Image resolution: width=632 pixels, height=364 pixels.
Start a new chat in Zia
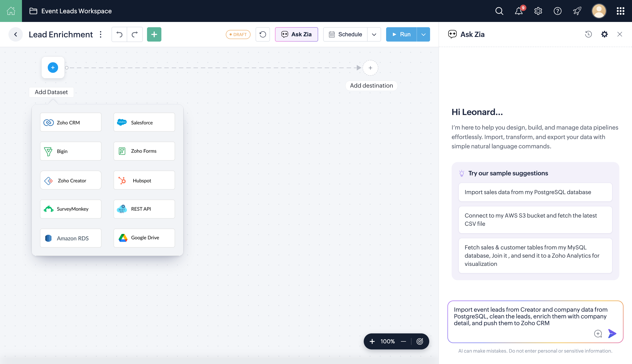pyautogui.click(x=598, y=333)
